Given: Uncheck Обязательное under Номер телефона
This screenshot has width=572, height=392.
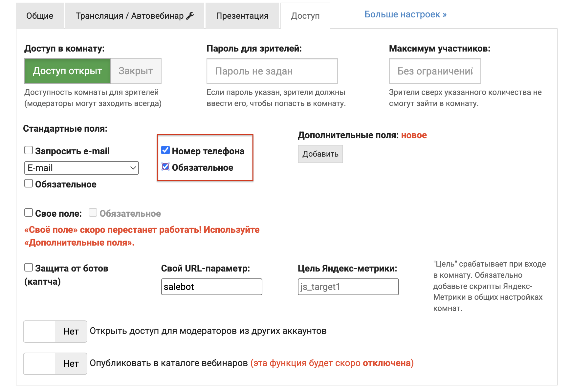Looking at the screenshot, I should point(165,167).
